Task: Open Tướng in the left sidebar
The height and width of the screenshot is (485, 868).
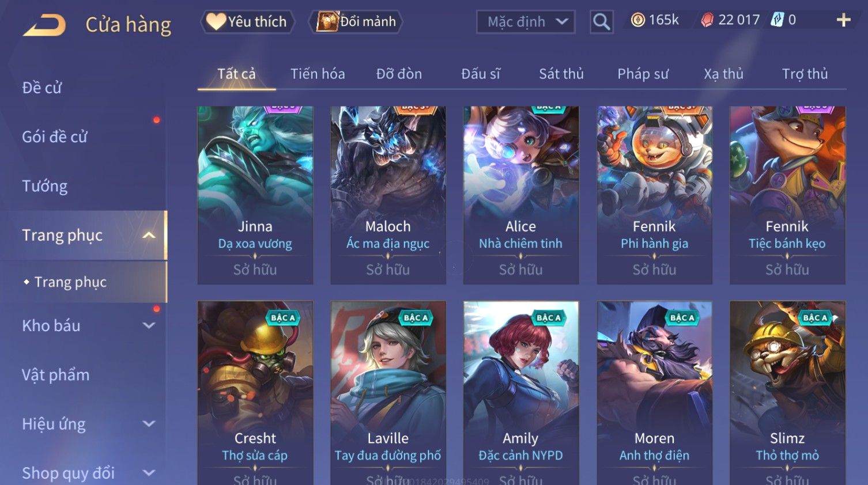Action: pos(45,186)
